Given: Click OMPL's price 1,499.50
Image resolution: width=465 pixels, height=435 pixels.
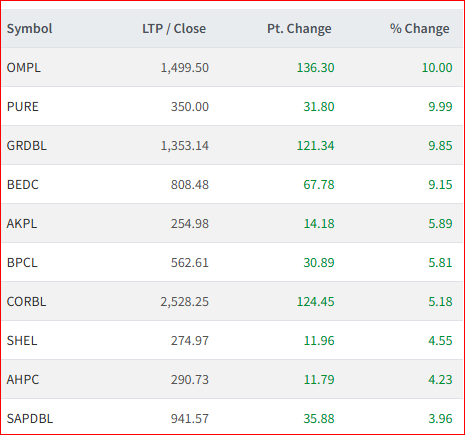Looking at the screenshot, I should pyautogui.click(x=185, y=68).
